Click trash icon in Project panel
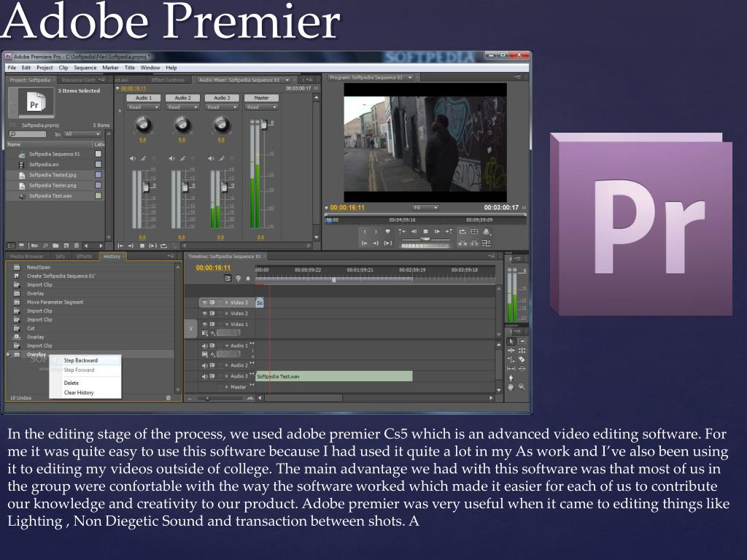The image size is (747, 560). tap(76, 246)
